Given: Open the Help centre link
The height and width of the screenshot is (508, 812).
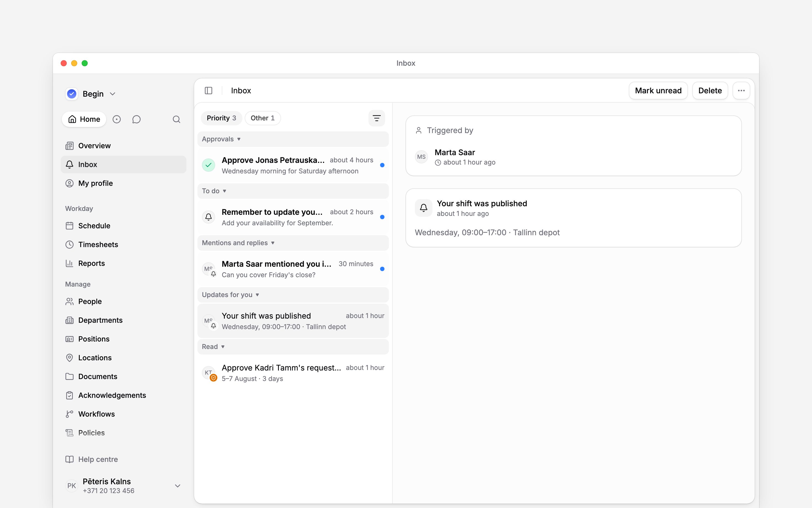Looking at the screenshot, I should pos(124,459).
